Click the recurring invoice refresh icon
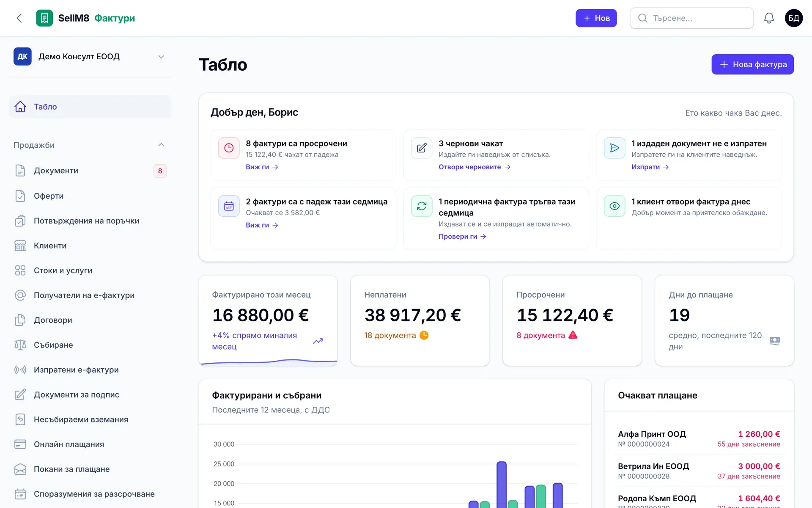 pyautogui.click(x=422, y=206)
